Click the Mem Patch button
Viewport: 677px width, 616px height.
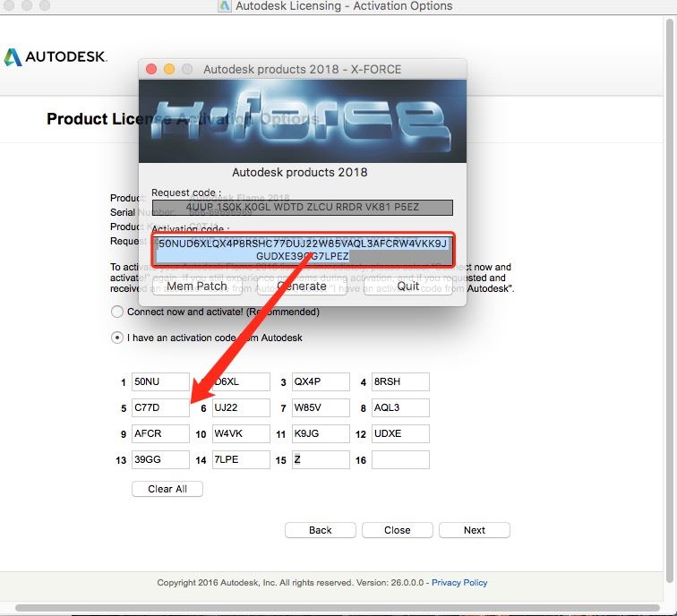[x=197, y=287]
